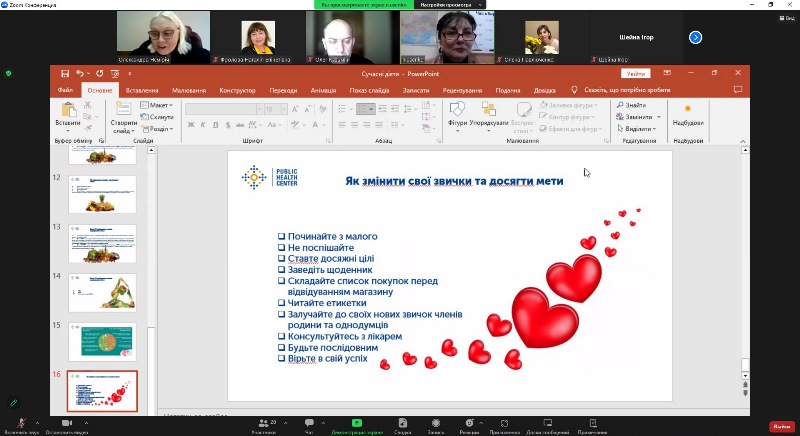This screenshot has width=800, height=436.
Task: Click the Zoom record icon
Action: [434, 423]
